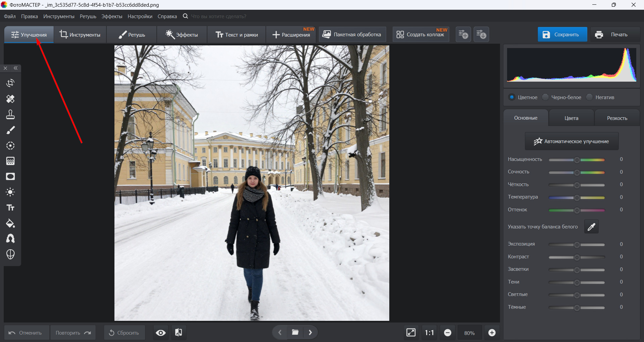This screenshot has height=342, width=644.
Task: Go to the next photo arrow
Action: point(310,333)
